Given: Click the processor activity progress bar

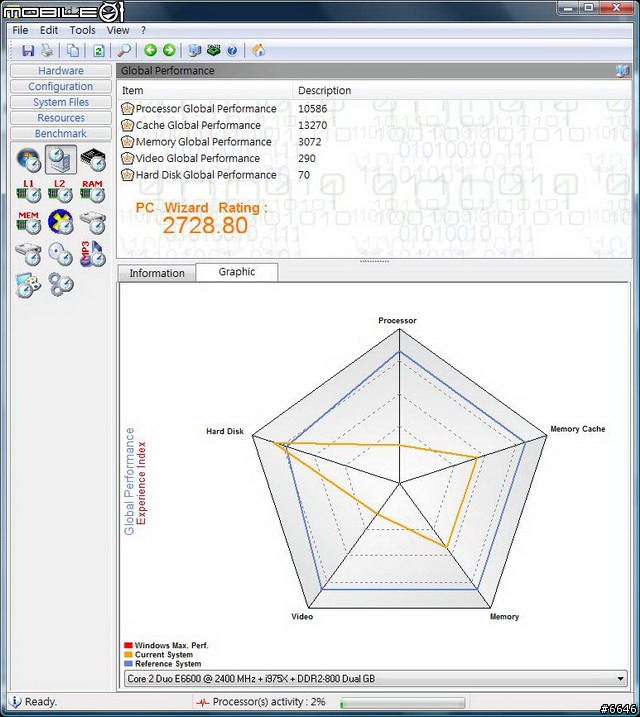Looking at the screenshot, I should pyautogui.click(x=402, y=702).
